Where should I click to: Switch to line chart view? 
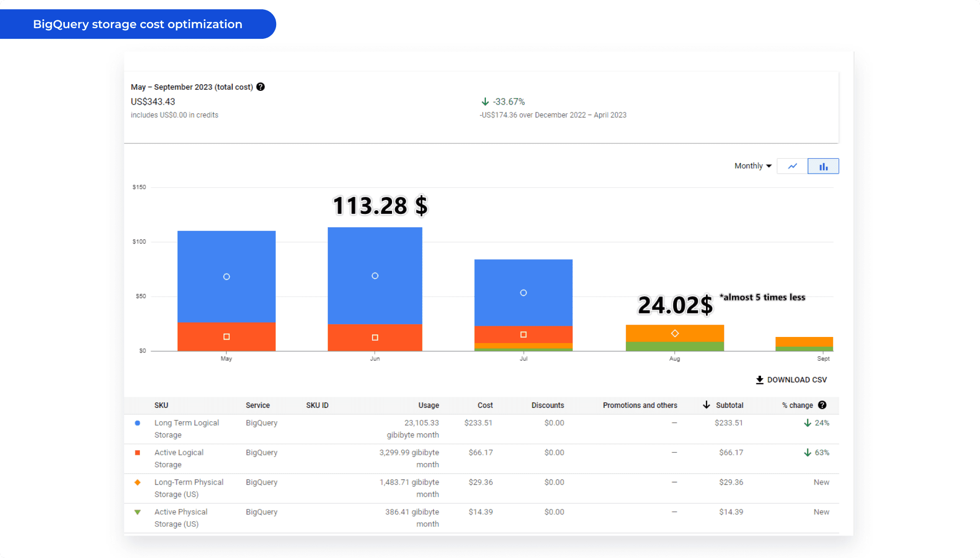click(x=792, y=166)
